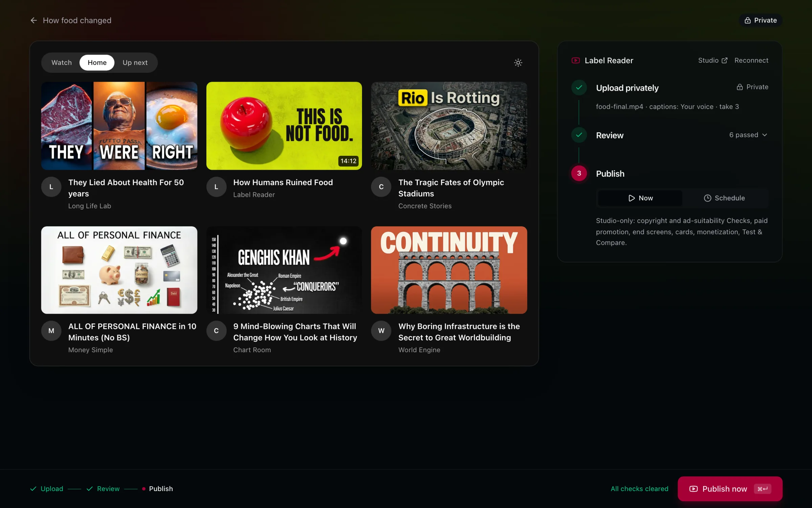Click the Reconnect link
Viewport: 812px width, 508px height.
tap(751, 60)
